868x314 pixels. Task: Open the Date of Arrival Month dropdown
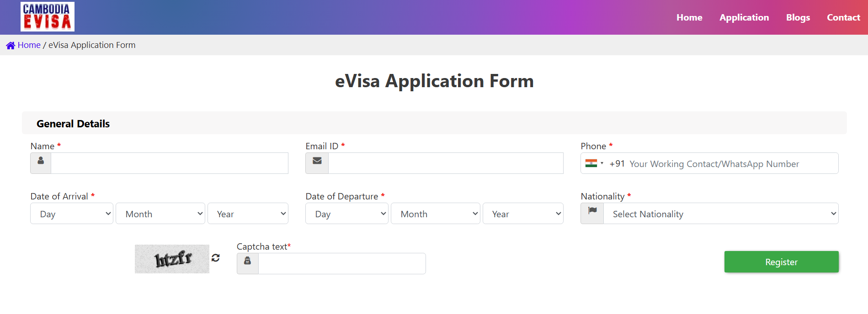(160, 214)
